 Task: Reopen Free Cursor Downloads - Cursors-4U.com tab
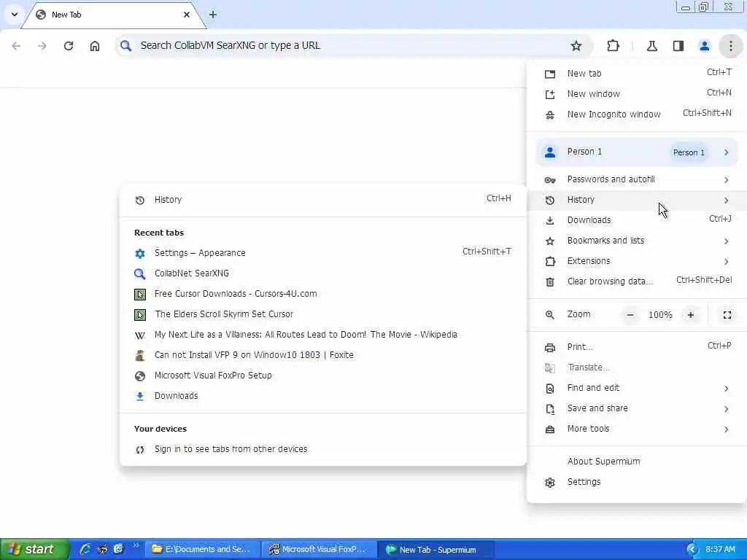point(323,294)
